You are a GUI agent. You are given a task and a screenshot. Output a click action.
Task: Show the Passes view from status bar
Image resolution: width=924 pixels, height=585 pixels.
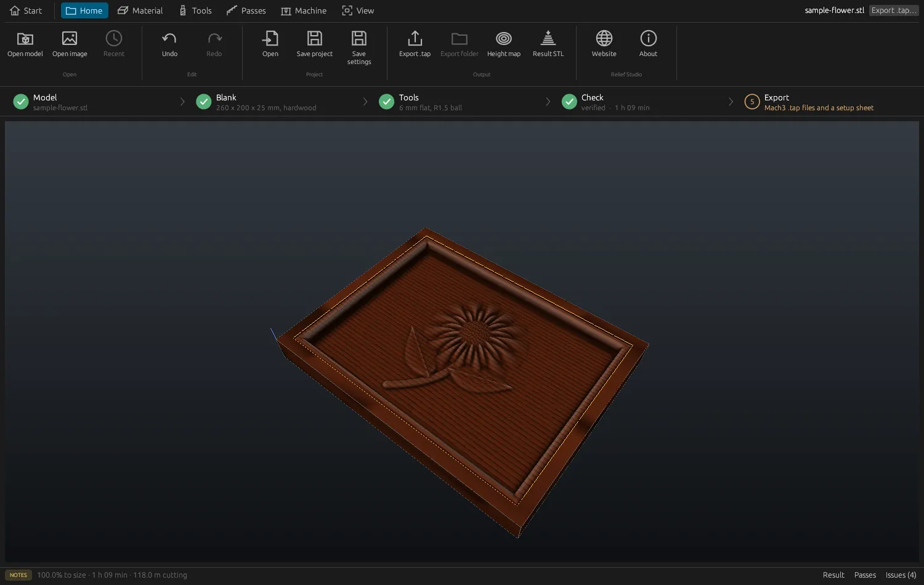click(x=865, y=575)
